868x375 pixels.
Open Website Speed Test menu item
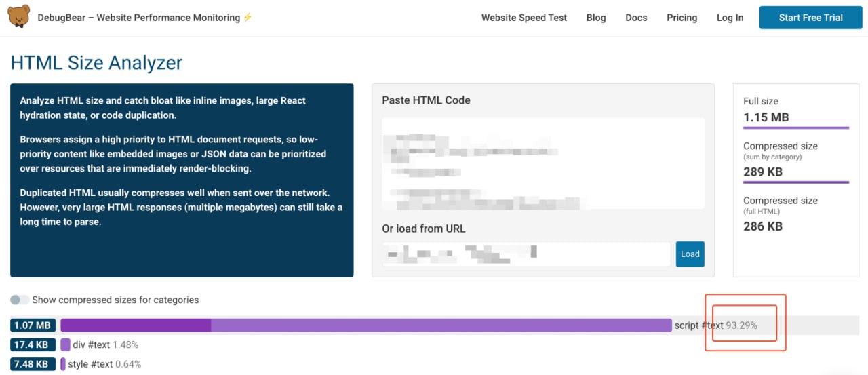coord(524,18)
